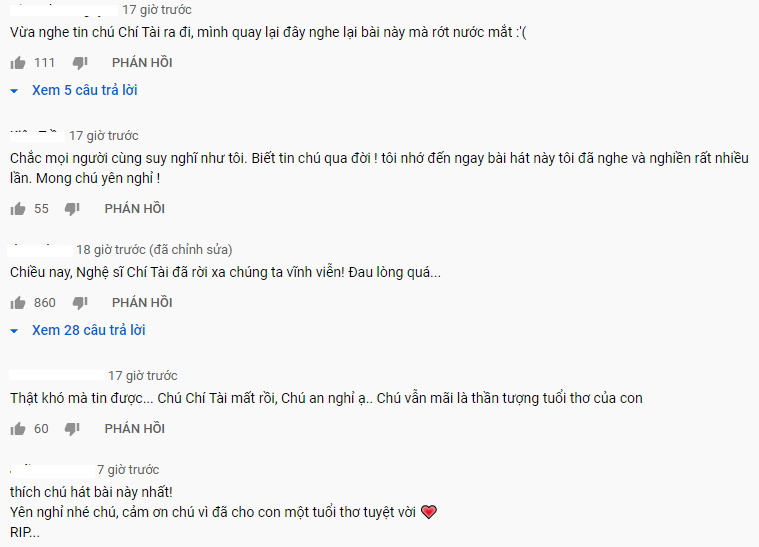Like the comment with 55 likes
Viewport: 759px width, 547px height.
tap(18, 209)
